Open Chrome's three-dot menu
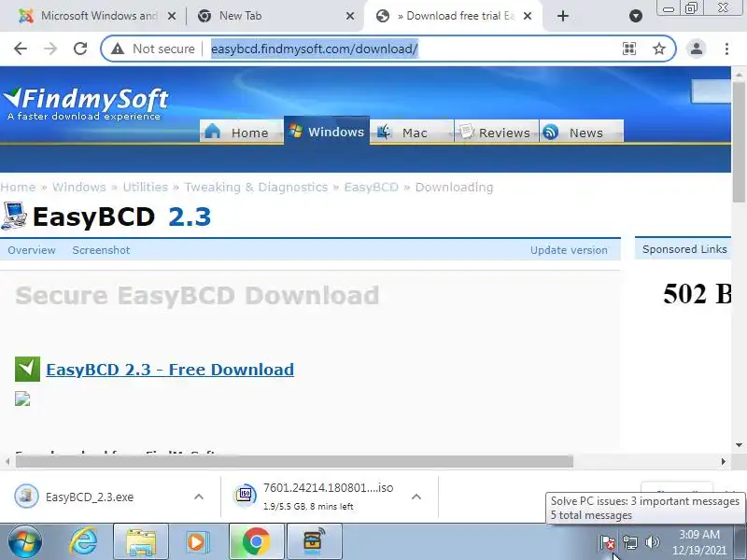Screen dimensions: 747x560 726,49
